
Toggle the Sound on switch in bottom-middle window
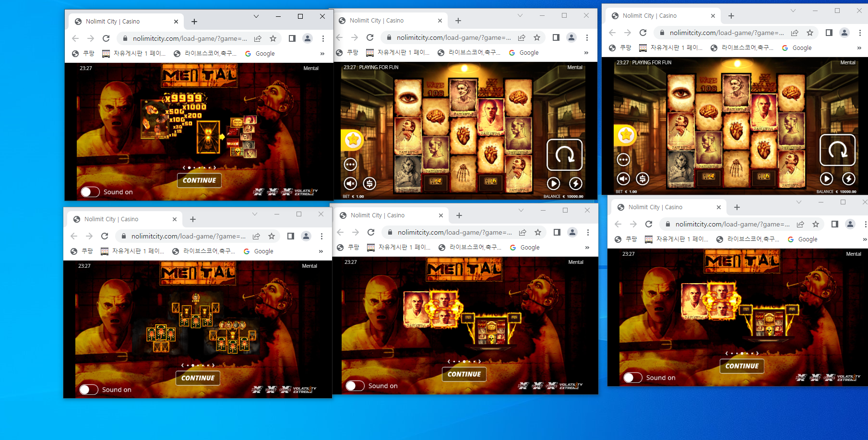point(355,386)
